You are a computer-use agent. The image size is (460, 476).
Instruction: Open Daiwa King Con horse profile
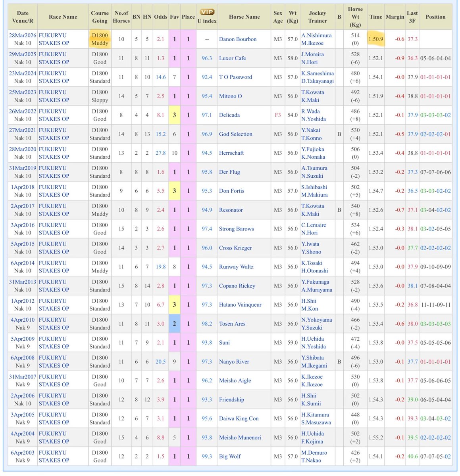pos(239,419)
